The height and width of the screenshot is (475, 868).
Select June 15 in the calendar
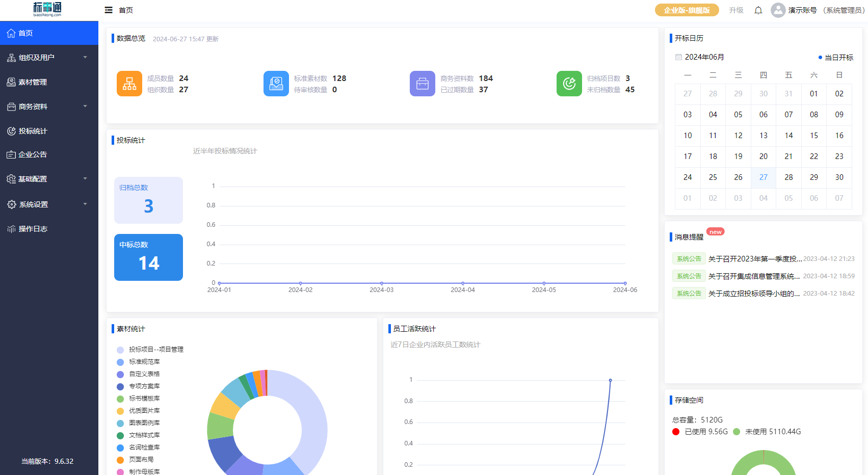coord(814,136)
